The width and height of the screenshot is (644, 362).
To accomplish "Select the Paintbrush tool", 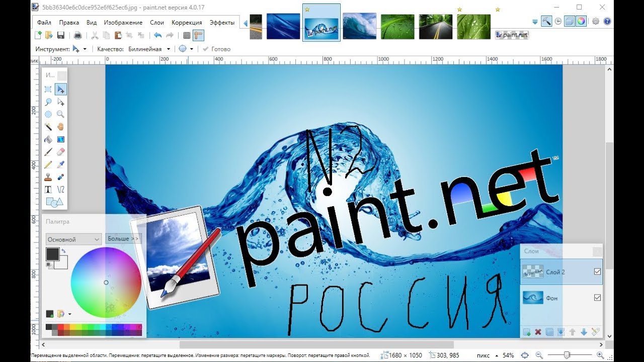I will pyautogui.click(x=48, y=152).
